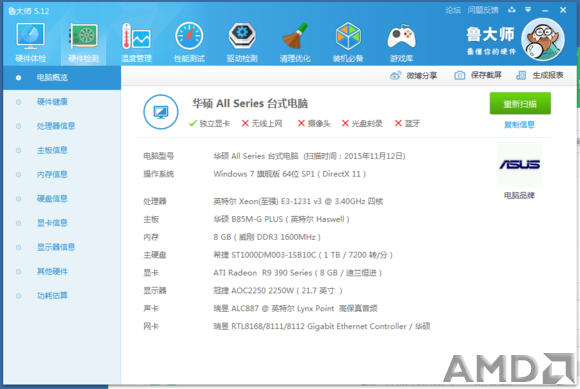Viewport: 580px width, 389px height.
Task: Click the 8 GB DDR3 1600MHz memory value
Action: [x=267, y=237]
